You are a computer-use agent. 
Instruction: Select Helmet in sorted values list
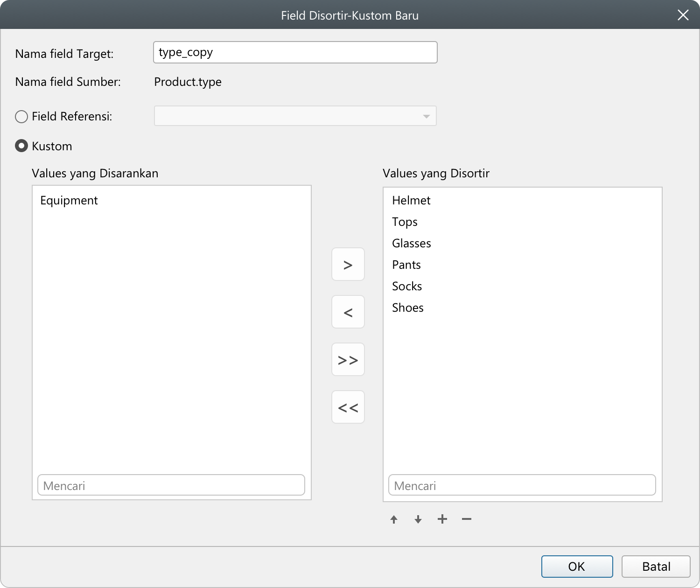[411, 201]
